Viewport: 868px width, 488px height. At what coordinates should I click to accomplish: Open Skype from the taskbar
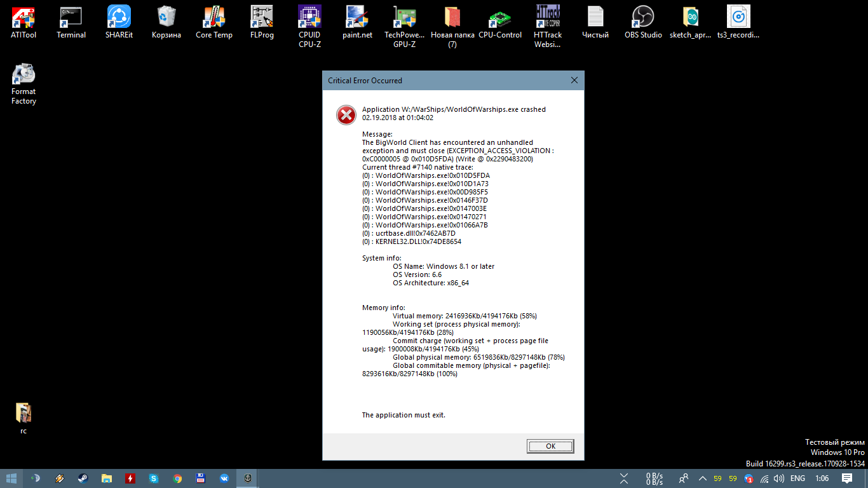click(154, 478)
